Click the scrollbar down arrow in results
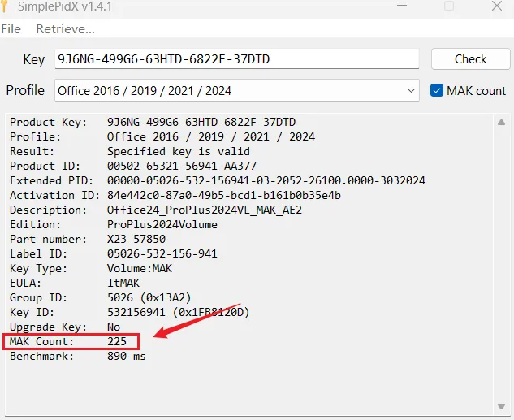 [501, 406]
